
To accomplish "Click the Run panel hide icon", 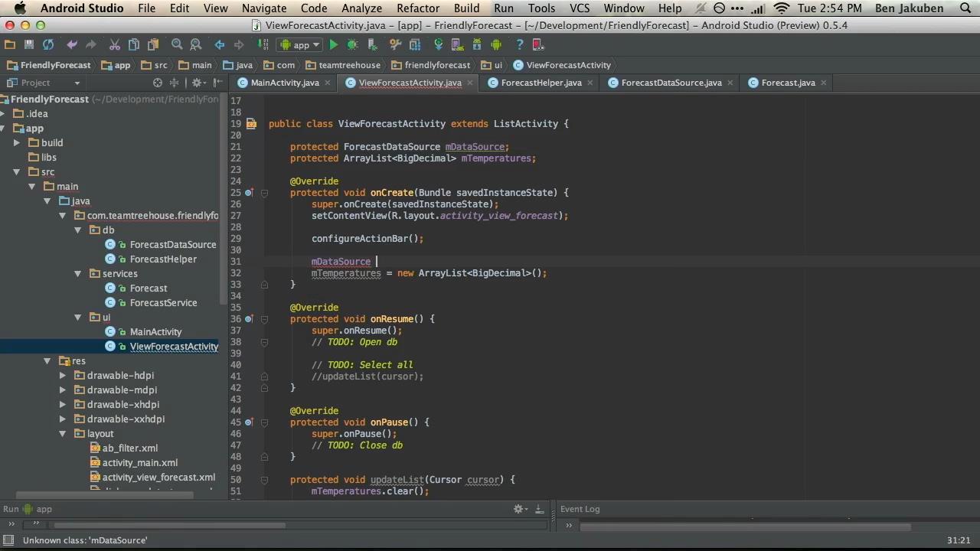I will [x=539, y=509].
